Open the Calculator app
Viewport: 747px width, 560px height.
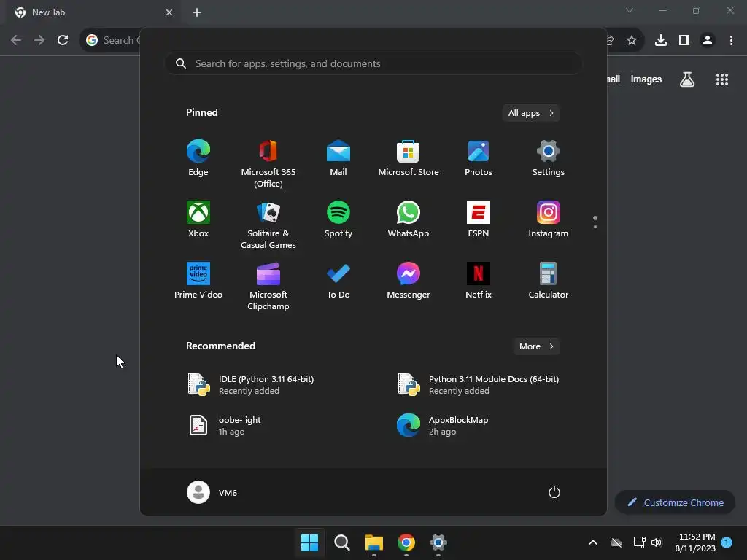pos(549,281)
